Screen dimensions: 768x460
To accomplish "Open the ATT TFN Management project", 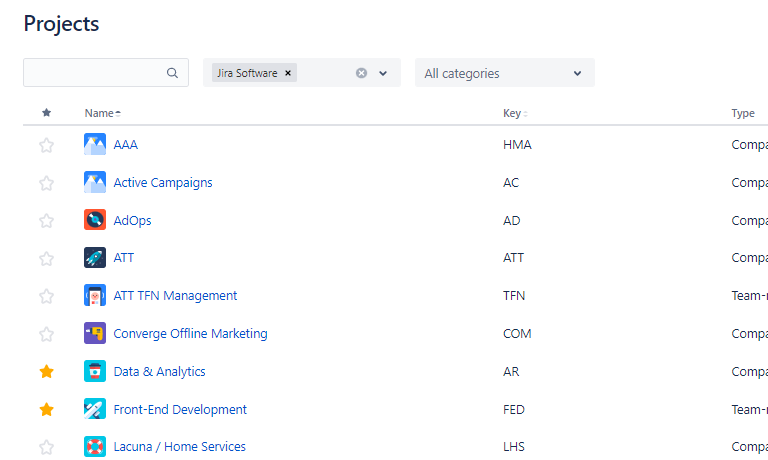I will click(175, 295).
